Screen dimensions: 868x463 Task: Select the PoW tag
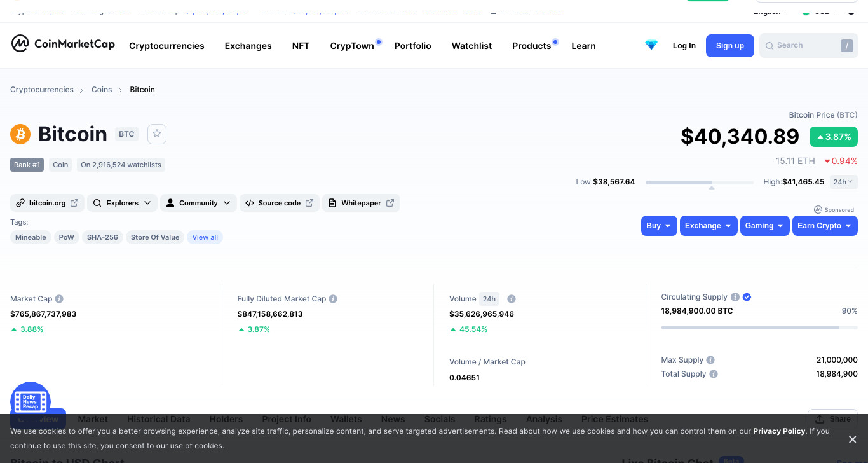pos(67,237)
